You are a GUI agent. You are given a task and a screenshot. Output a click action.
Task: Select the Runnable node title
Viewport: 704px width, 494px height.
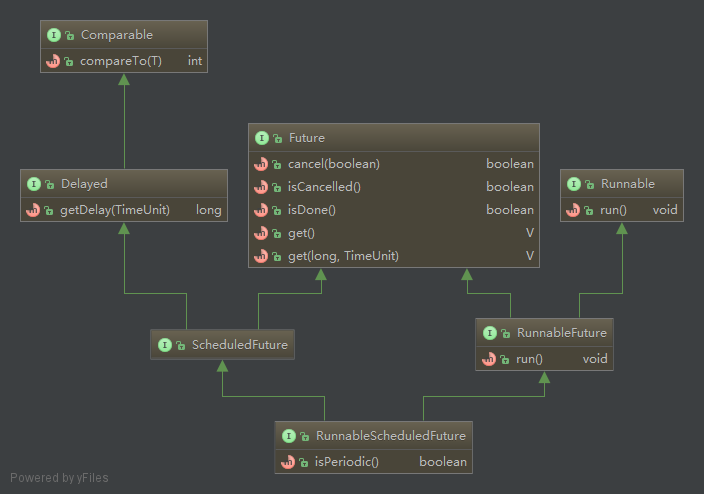point(628,184)
